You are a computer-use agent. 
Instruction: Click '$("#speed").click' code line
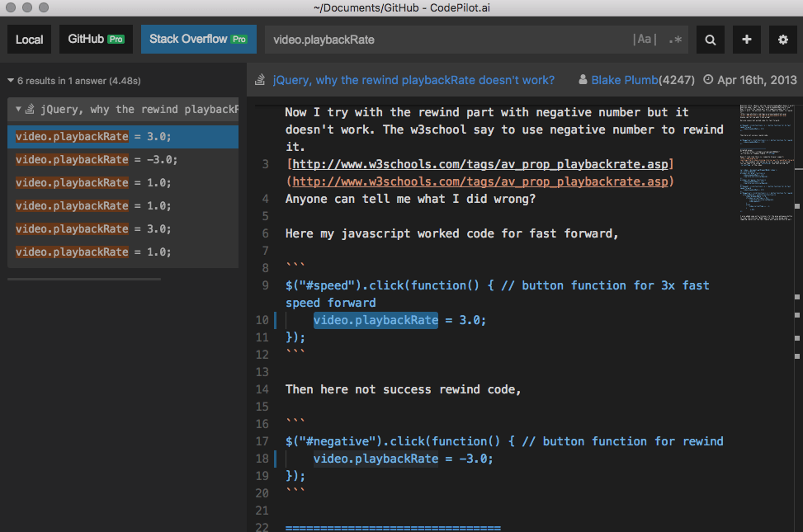click(x=498, y=294)
